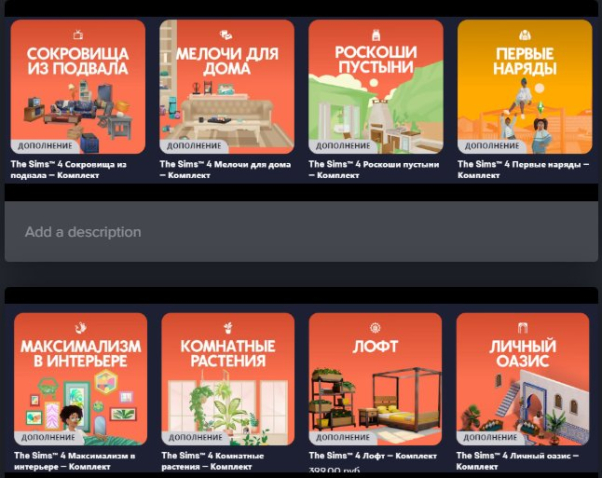This screenshot has width=602, height=478.
Task: Click the arch icon above Личный оазис
Action: (x=523, y=328)
